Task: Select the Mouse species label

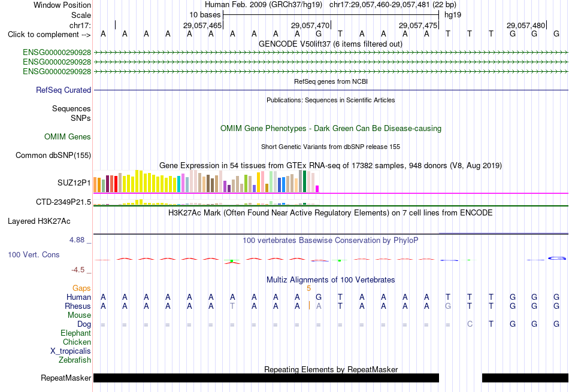Action: point(79,315)
